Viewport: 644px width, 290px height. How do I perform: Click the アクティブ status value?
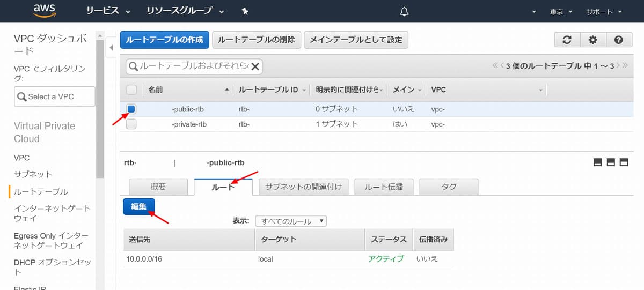tap(386, 259)
